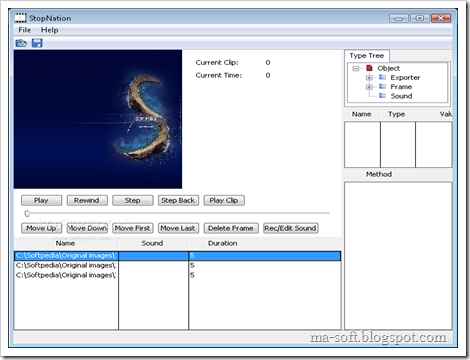Screen dimensions: 470x360
Task: Click the Move First button
Action: coord(132,228)
